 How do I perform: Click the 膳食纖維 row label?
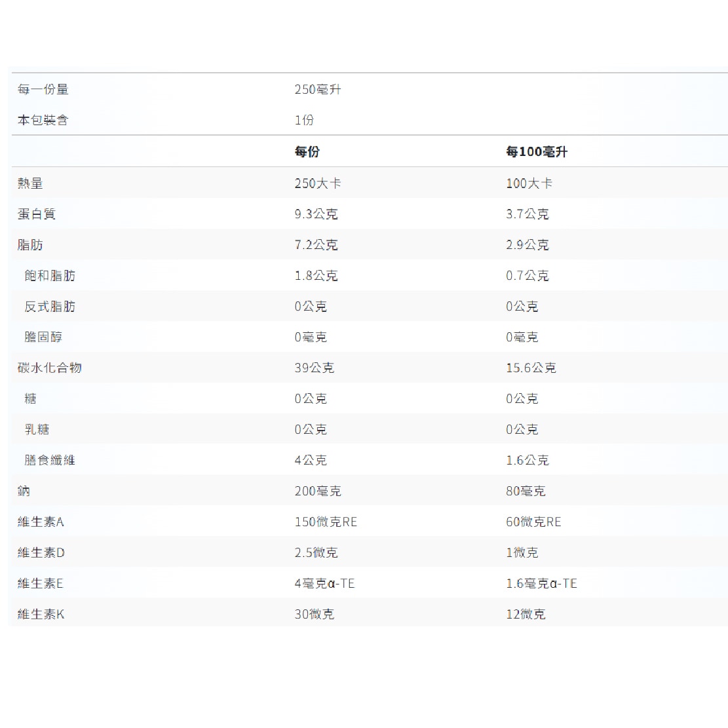click(50, 461)
